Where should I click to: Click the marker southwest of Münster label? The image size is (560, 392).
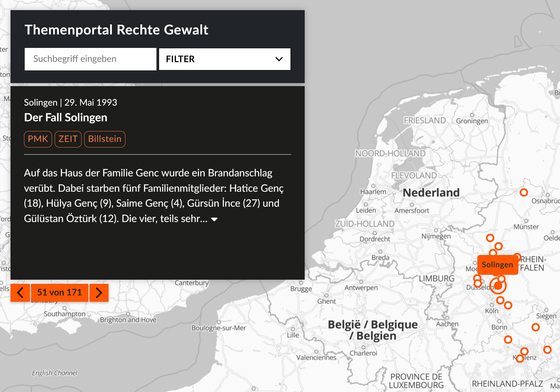[490, 238]
